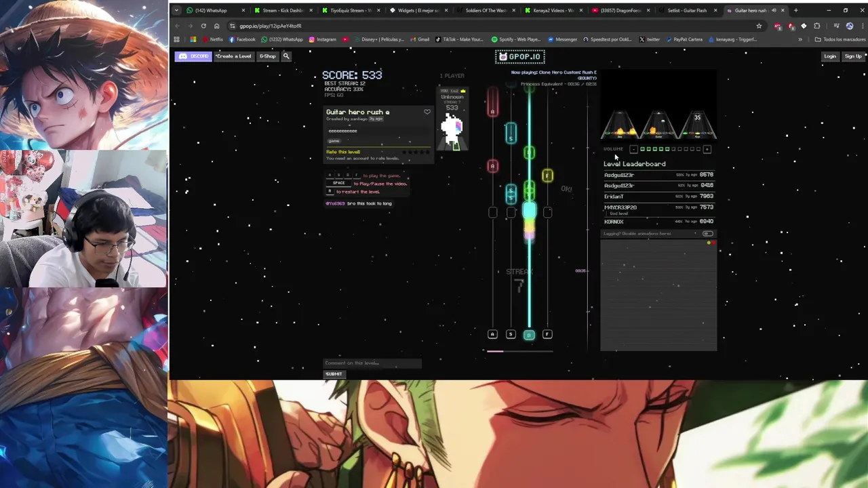Decrease volume with the minus button
The image size is (868, 488).
[x=633, y=149]
